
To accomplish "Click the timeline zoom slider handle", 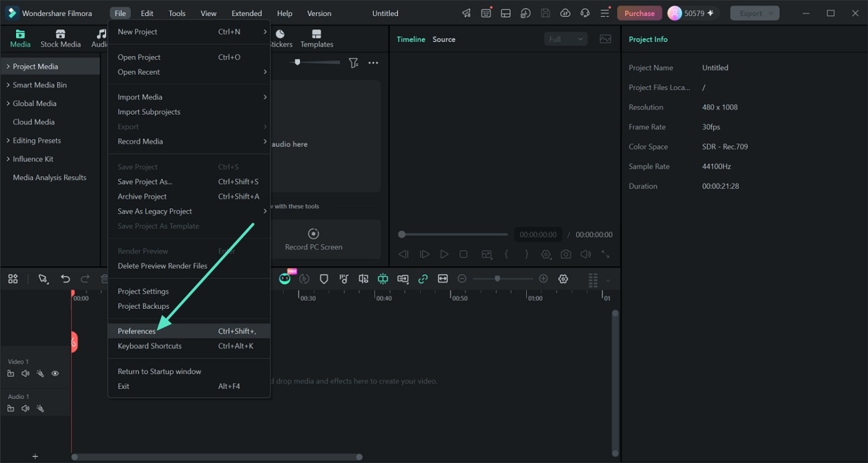I will [x=497, y=279].
